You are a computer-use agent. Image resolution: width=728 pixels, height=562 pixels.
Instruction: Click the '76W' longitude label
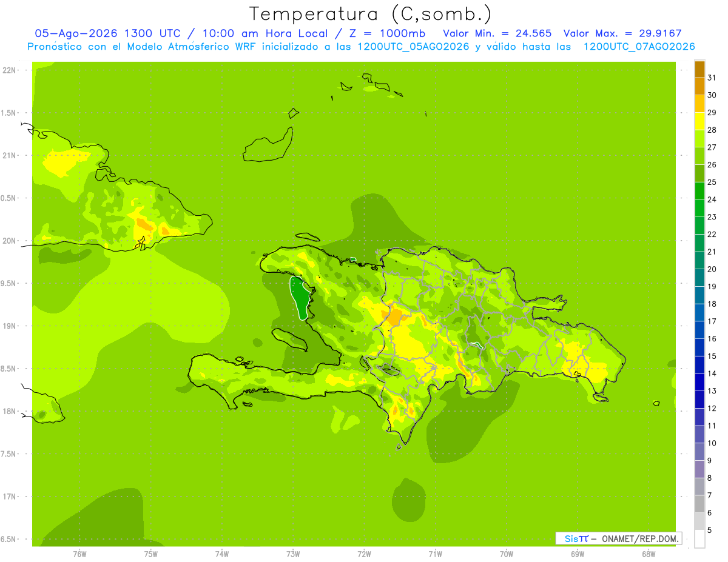pos(79,554)
